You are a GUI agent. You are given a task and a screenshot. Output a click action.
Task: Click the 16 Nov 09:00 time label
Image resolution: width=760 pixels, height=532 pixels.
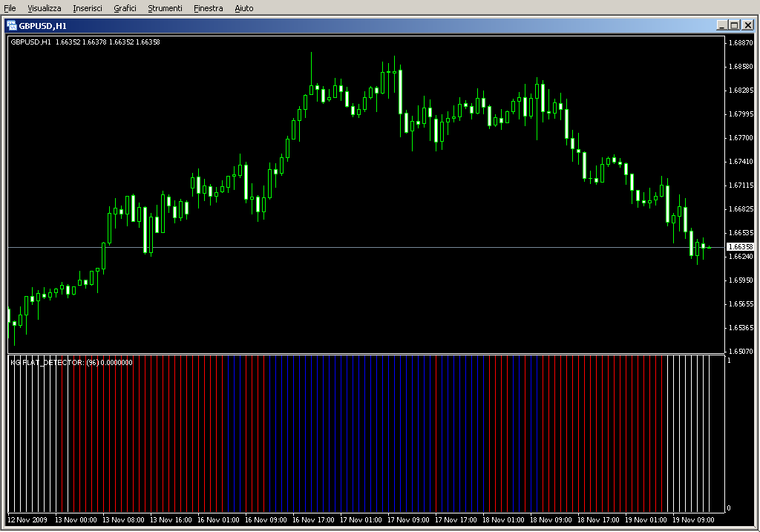pos(266,520)
